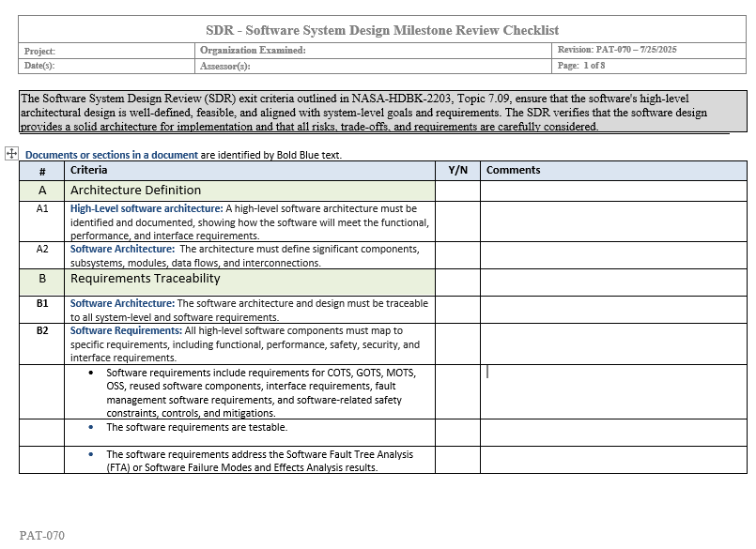
Task: Click the table move handle icon
Action: click(12, 153)
